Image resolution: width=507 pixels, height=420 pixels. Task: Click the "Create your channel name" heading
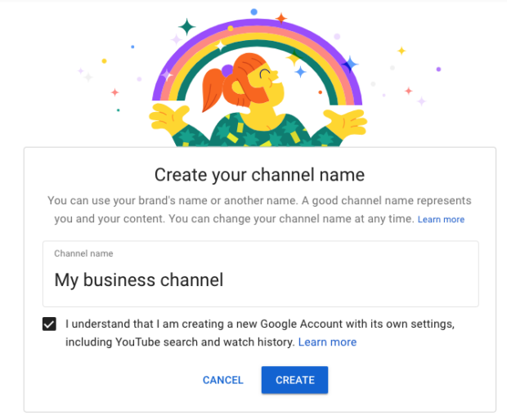[x=259, y=175]
